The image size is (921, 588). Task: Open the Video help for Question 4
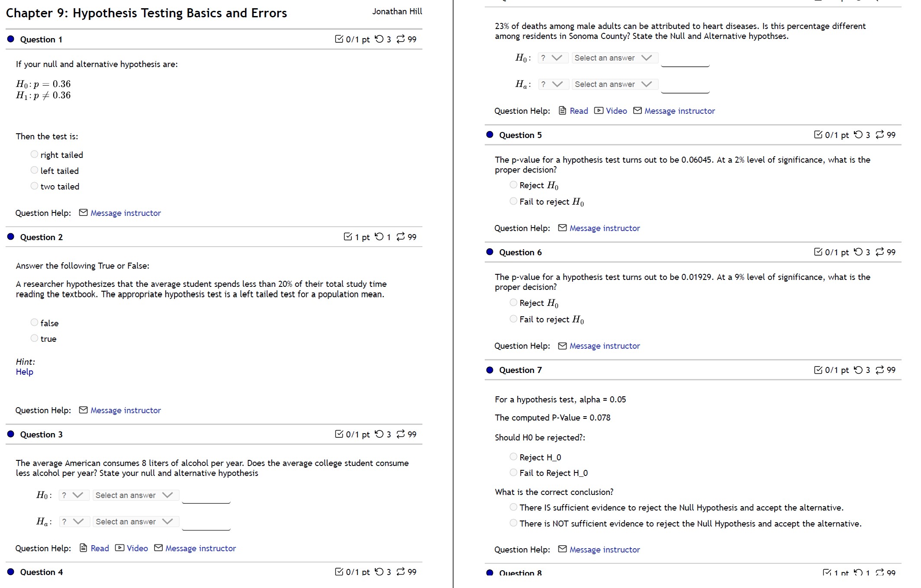[x=612, y=111]
